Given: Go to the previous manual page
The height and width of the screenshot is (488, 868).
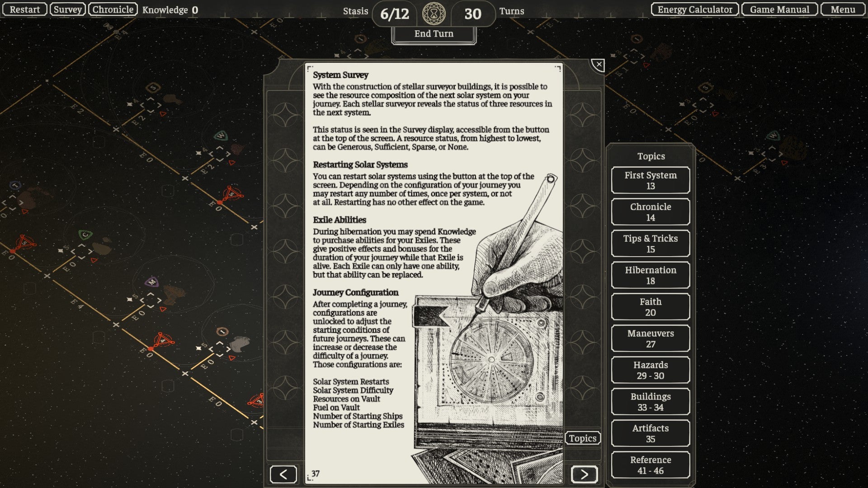Looking at the screenshot, I should pos(283,474).
